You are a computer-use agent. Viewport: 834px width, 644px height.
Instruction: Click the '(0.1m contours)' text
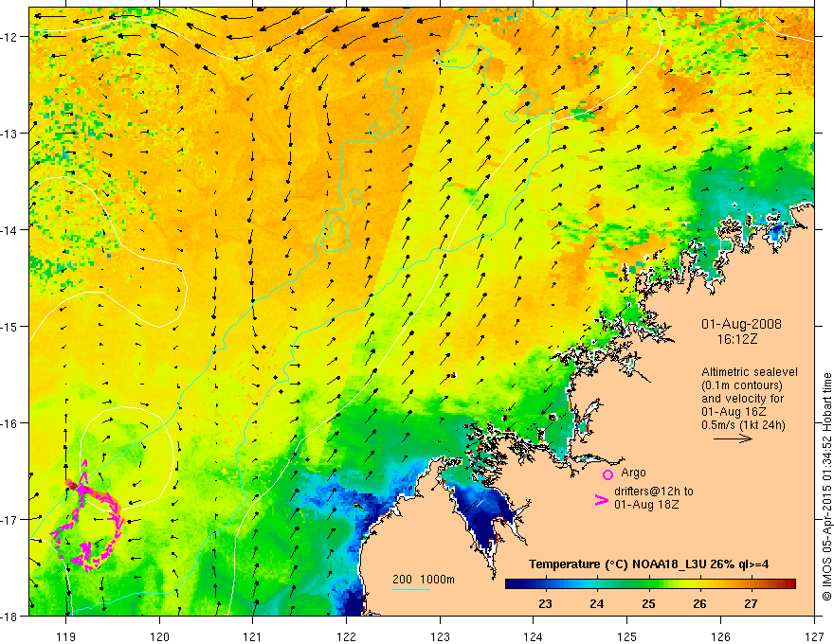click(x=742, y=385)
